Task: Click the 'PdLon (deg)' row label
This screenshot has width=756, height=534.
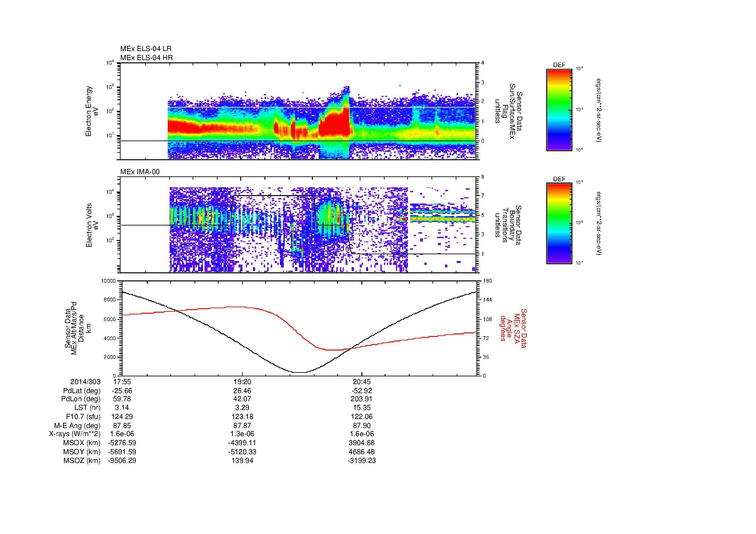Action: pos(81,399)
